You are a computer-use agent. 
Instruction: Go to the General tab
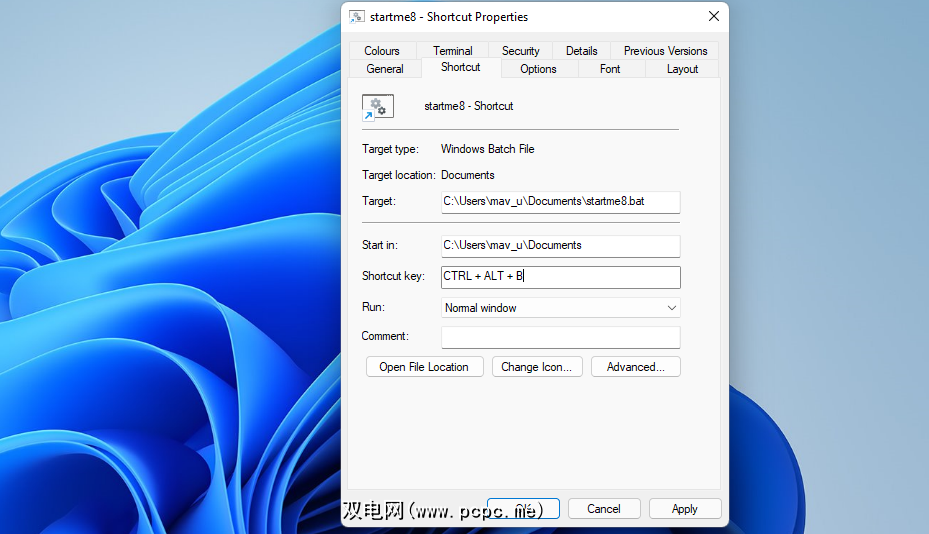(385, 69)
